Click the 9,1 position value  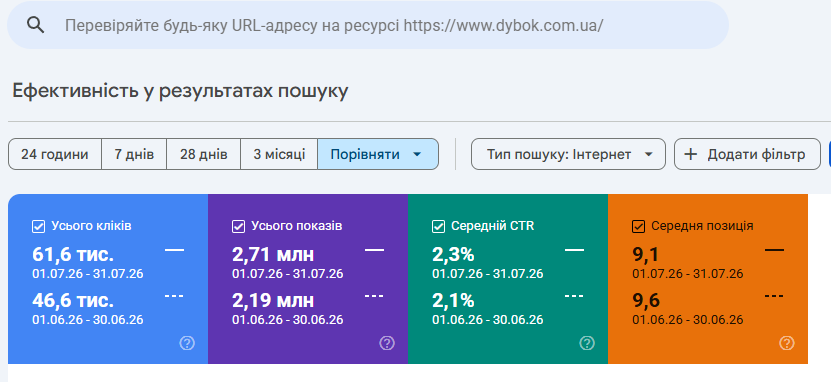tap(646, 255)
